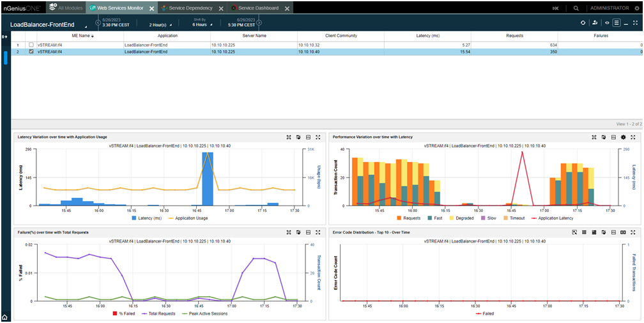Image resolution: width=644 pixels, height=323 pixels.
Task: Step forward to next time range arrow
Action: point(259,22)
